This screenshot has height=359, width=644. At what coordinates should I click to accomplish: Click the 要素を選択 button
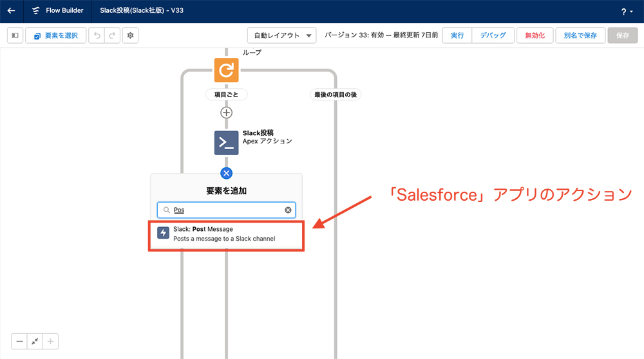[56, 35]
